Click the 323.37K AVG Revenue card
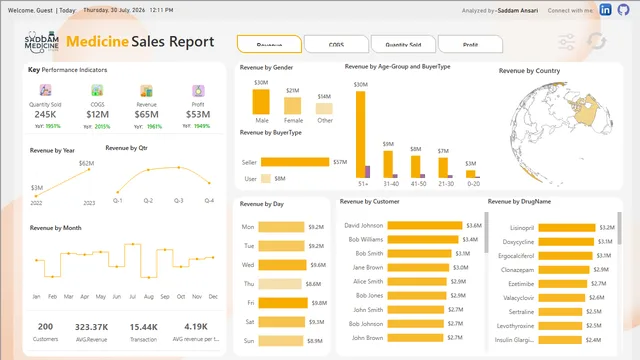Viewport: 640px width, 360px height. (91, 332)
